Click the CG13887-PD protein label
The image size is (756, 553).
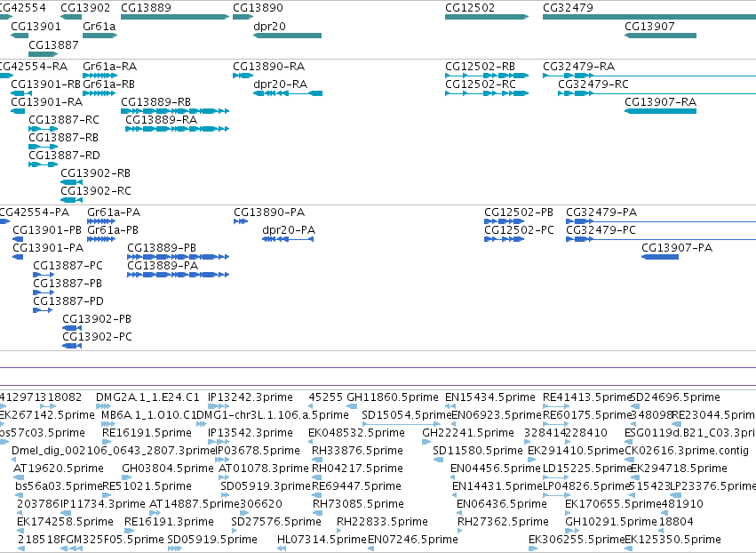coord(68,301)
